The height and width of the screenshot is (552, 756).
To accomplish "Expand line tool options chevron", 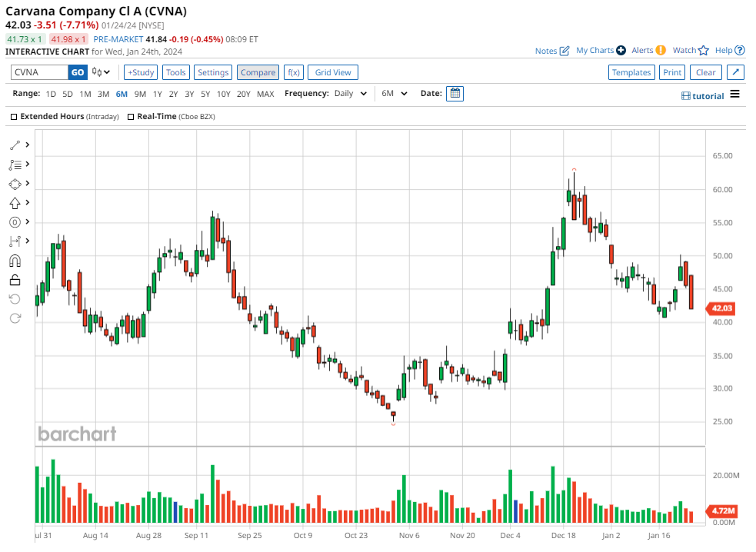I will (28, 145).
